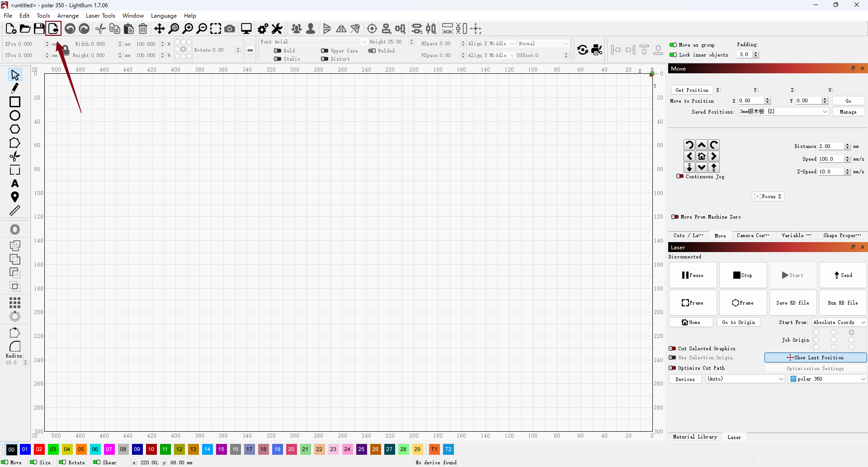Click the Circular Array tool
868x467 pixels.
tap(15, 316)
